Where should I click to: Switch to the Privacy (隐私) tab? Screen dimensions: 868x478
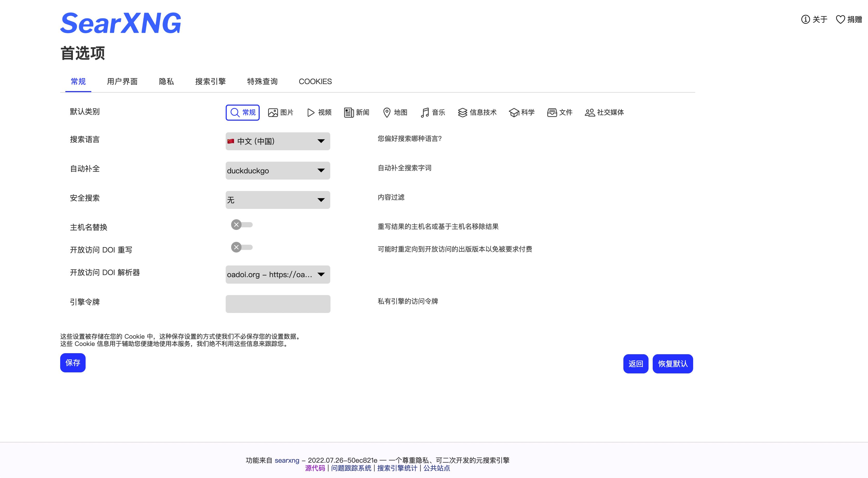(166, 81)
